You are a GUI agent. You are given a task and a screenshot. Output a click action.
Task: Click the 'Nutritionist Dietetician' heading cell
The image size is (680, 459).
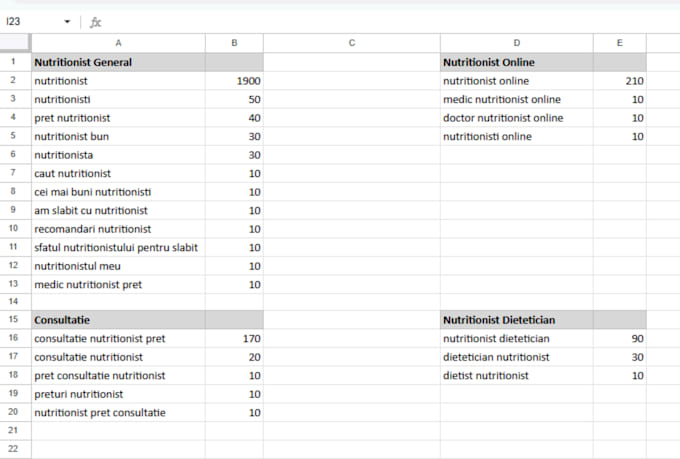[517, 320]
